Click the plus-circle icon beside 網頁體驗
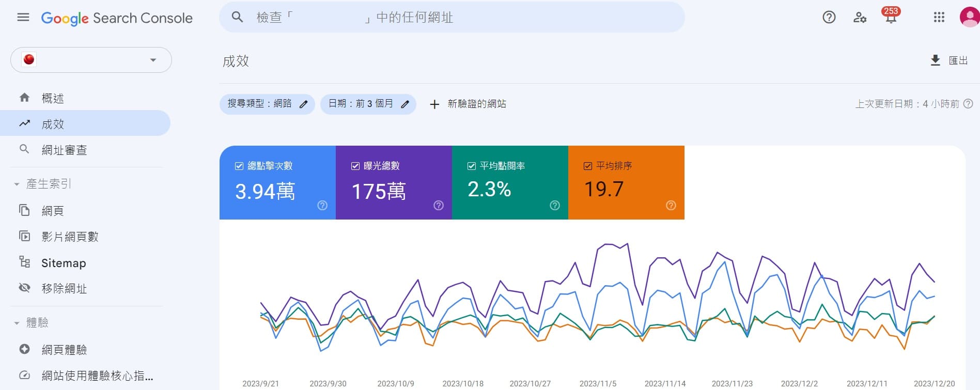The width and height of the screenshot is (980, 390). tap(24, 349)
